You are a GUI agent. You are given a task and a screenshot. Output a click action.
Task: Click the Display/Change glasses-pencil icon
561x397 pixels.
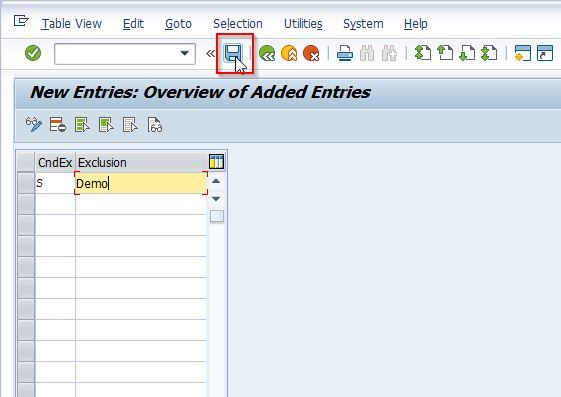point(34,125)
